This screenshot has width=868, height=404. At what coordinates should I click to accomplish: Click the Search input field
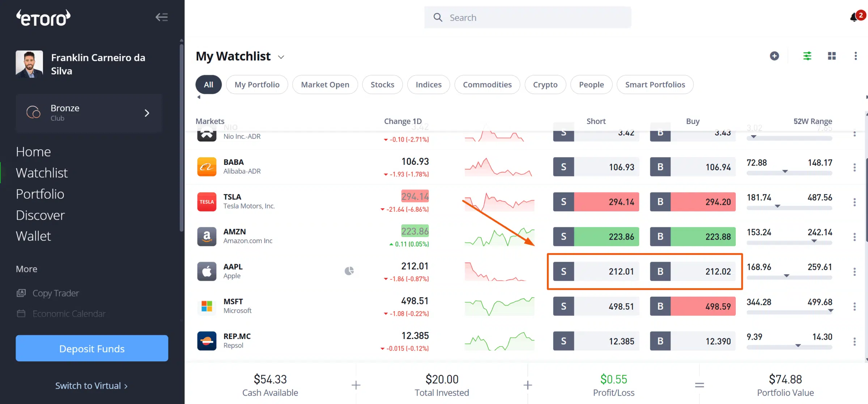coord(528,17)
